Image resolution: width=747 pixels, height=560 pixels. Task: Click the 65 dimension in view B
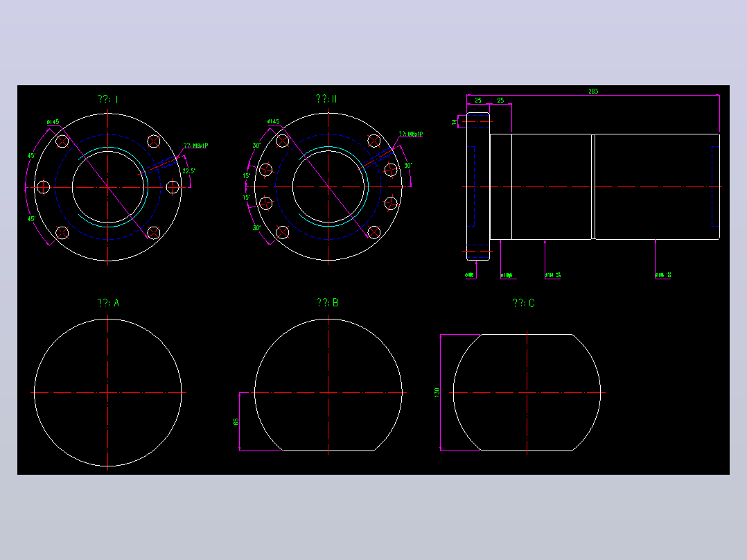pyautogui.click(x=236, y=422)
